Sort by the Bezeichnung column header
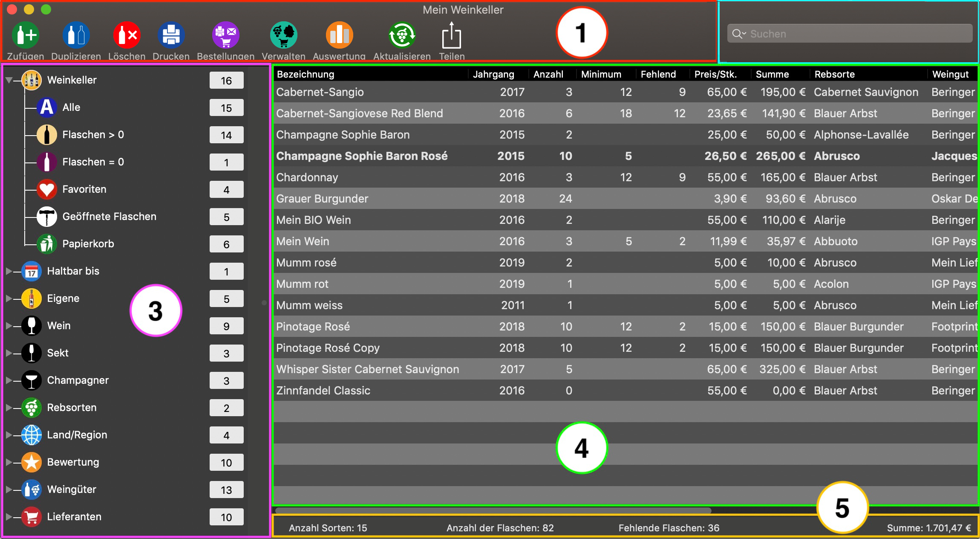 371,74
